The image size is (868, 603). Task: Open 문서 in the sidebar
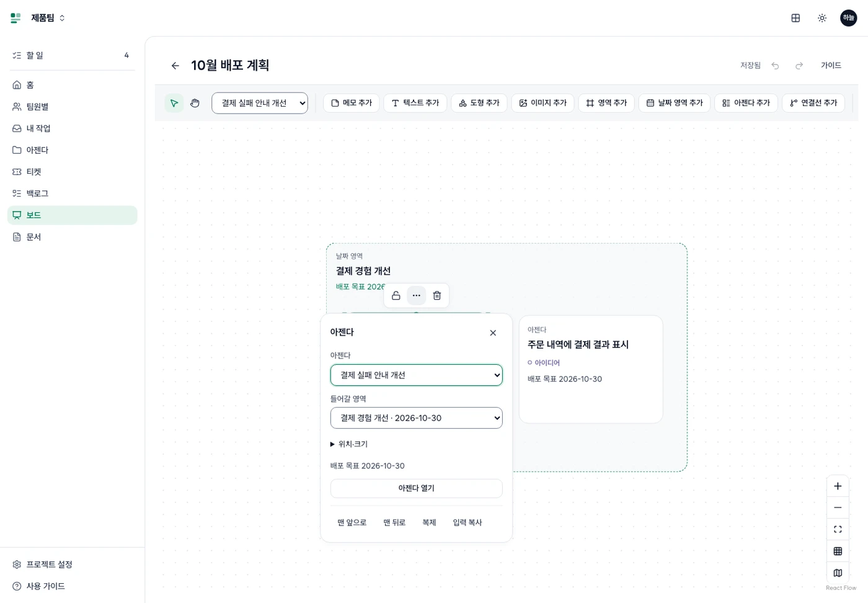coord(72,237)
